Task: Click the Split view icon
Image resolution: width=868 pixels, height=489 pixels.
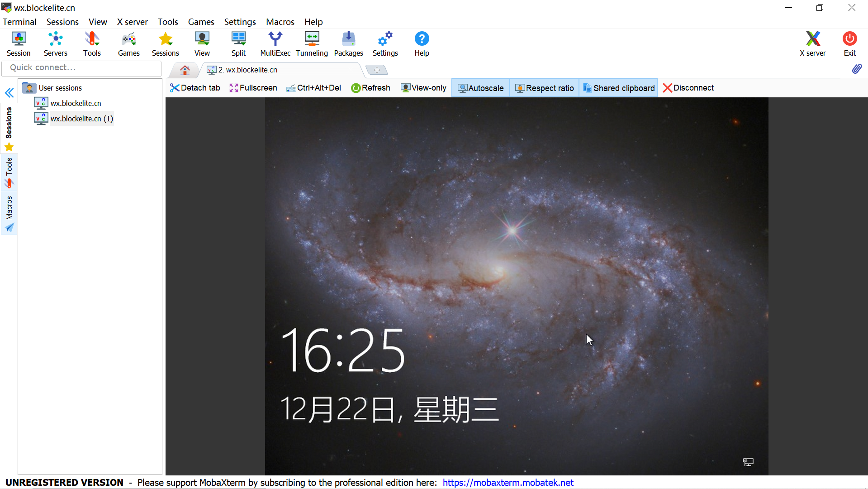Action: point(238,43)
